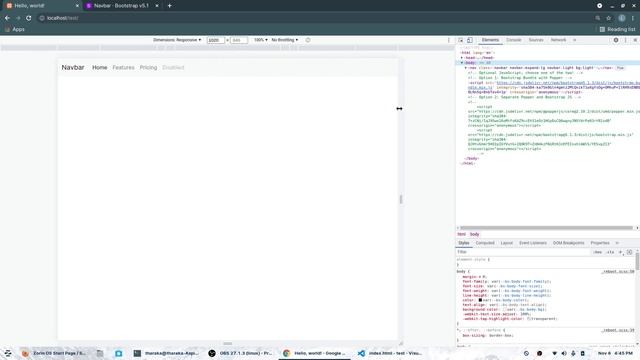Toggle the computed styles sidebar icon

[629, 252]
